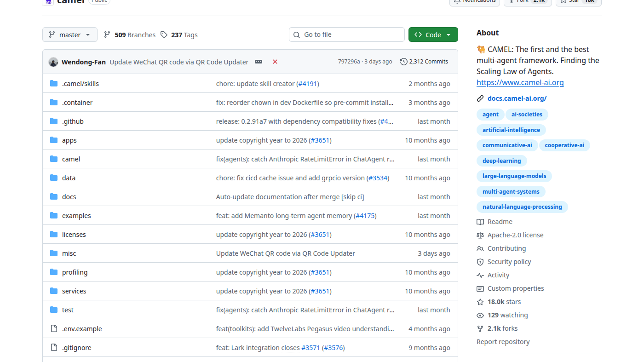Open pull request #3576 link
This screenshot has width=644, height=362.
(x=333, y=348)
